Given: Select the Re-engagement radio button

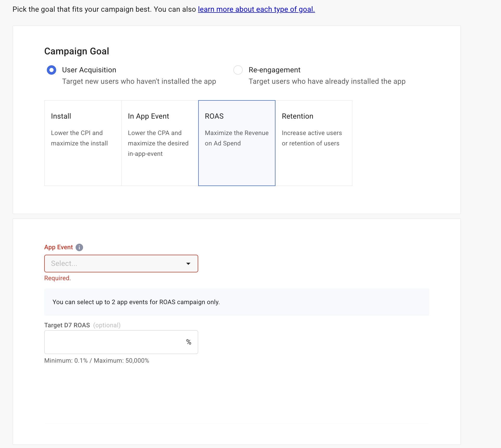Looking at the screenshot, I should pos(238,70).
